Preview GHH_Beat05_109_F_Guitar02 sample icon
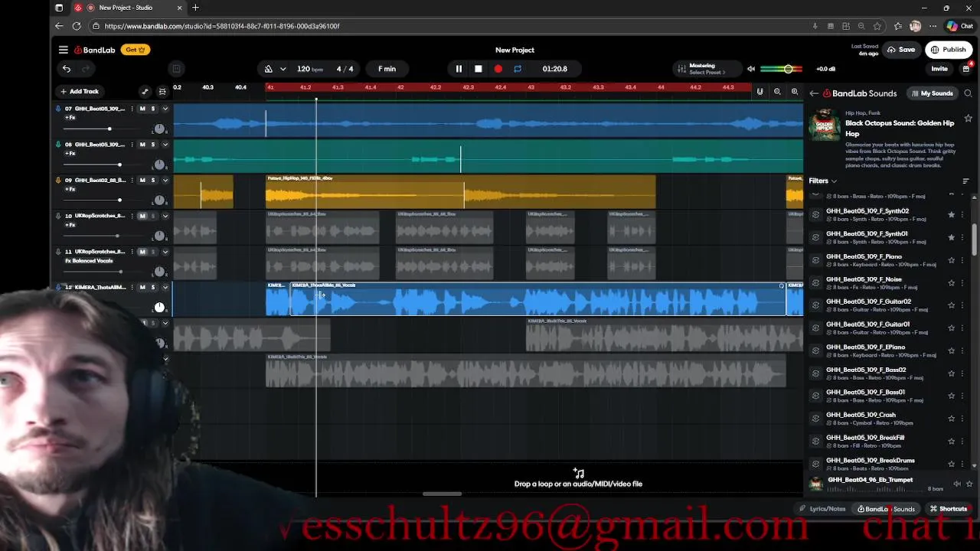 (x=816, y=305)
